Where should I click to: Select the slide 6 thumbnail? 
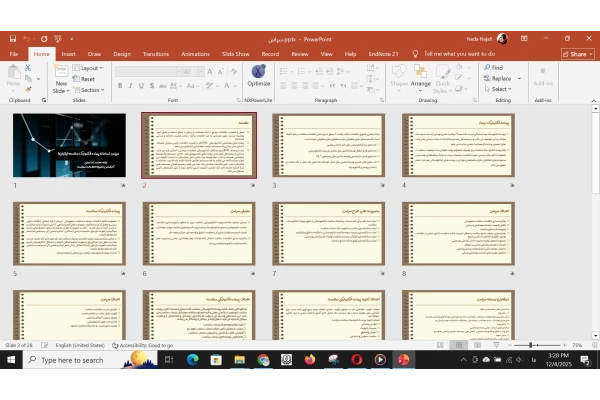coord(199,234)
